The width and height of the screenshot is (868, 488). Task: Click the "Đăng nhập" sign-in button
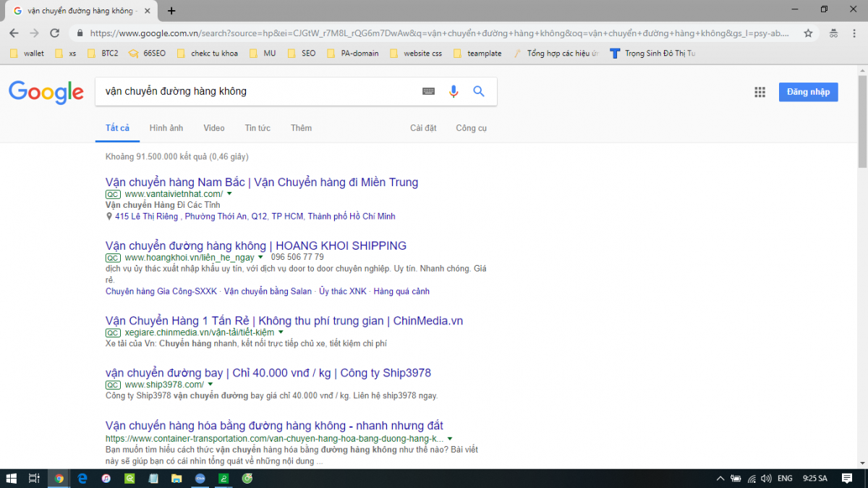(808, 92)
